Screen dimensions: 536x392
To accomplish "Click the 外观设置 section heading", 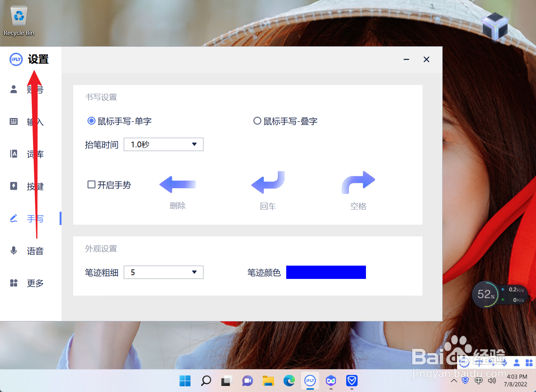I will click(101, 249).
